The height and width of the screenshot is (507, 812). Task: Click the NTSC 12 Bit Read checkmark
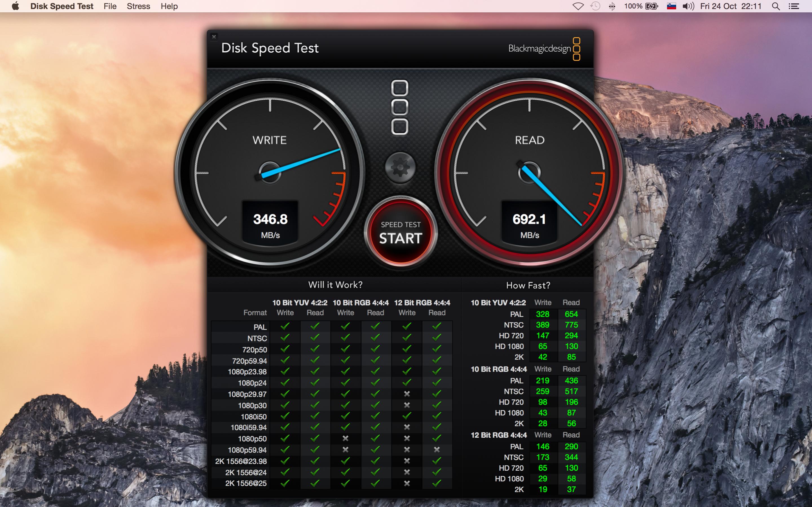click(437, 337)
